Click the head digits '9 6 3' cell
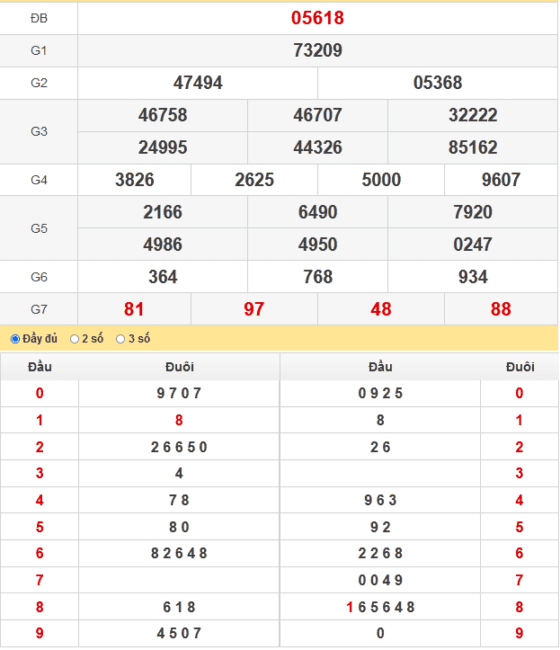The image size is (560, 650). click(x=381, y=500)
